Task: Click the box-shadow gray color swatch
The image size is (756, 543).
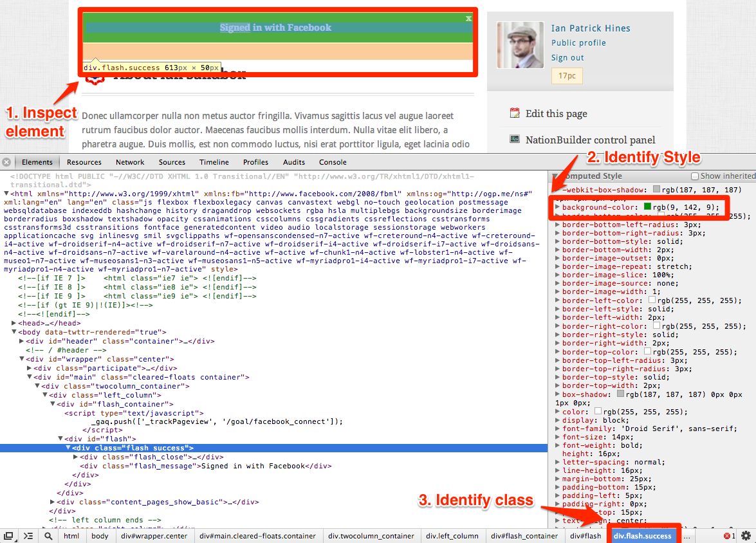Action: point(620,394)
